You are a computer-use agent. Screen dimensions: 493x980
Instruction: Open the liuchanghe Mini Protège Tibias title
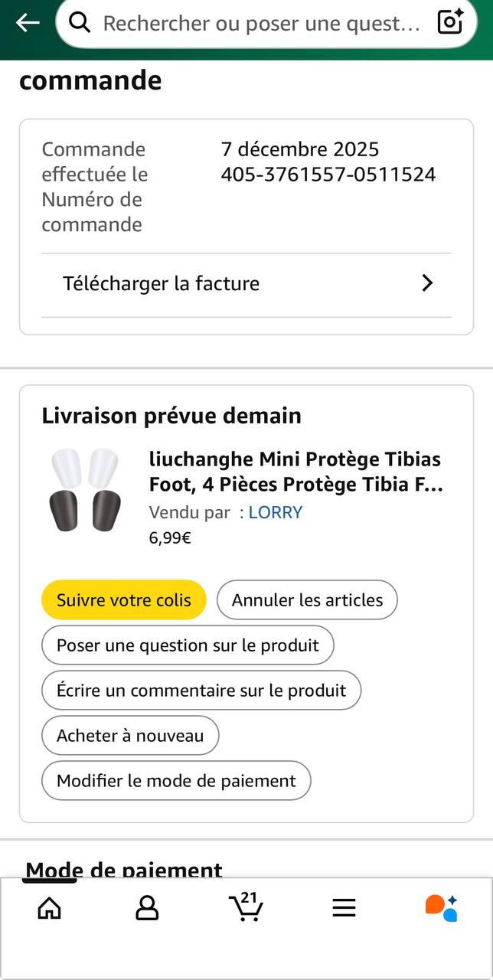295,472
